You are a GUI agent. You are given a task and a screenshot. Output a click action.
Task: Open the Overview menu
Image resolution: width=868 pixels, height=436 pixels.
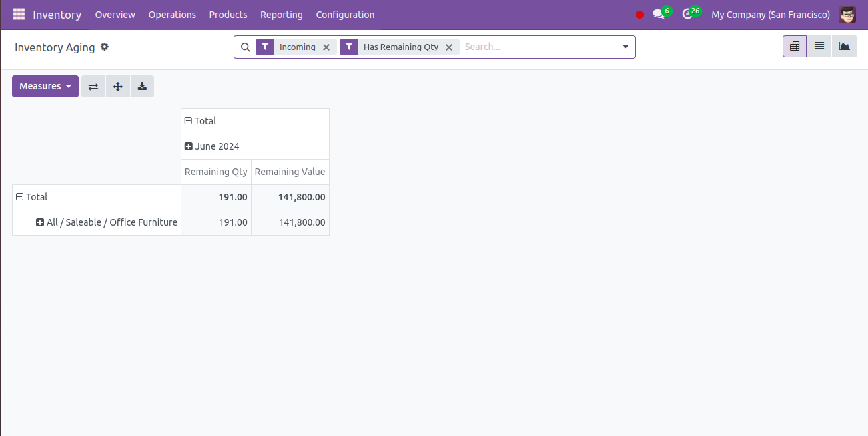pos(115,15)
